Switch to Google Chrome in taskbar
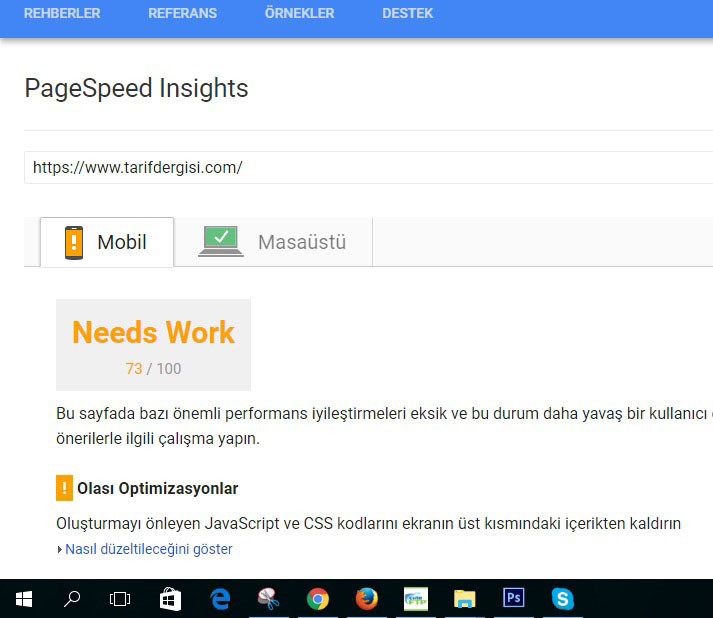This screenshot has width=713, height=618. [x=318, y=599]
